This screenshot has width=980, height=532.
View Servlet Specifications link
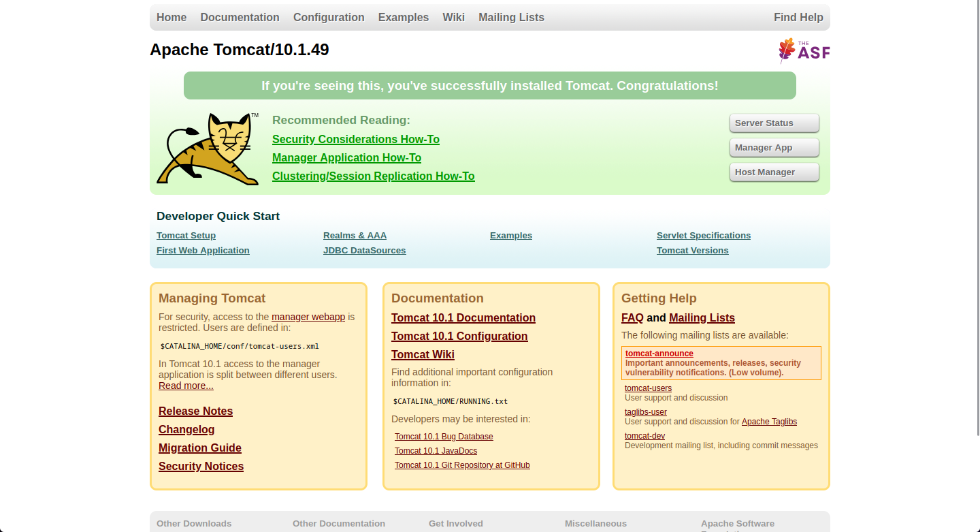pyautogui.click(x=703, y=236)
